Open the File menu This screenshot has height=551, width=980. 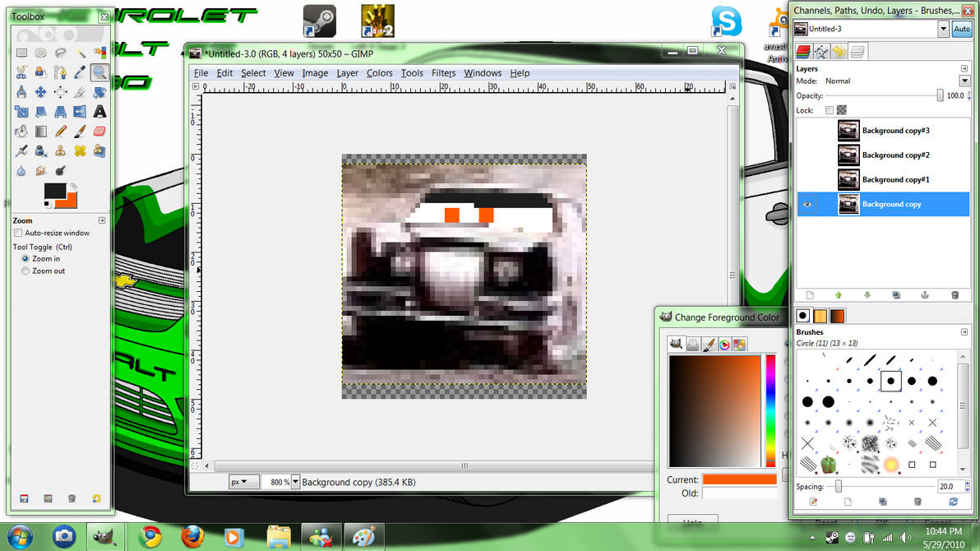[x=201, y=73]
